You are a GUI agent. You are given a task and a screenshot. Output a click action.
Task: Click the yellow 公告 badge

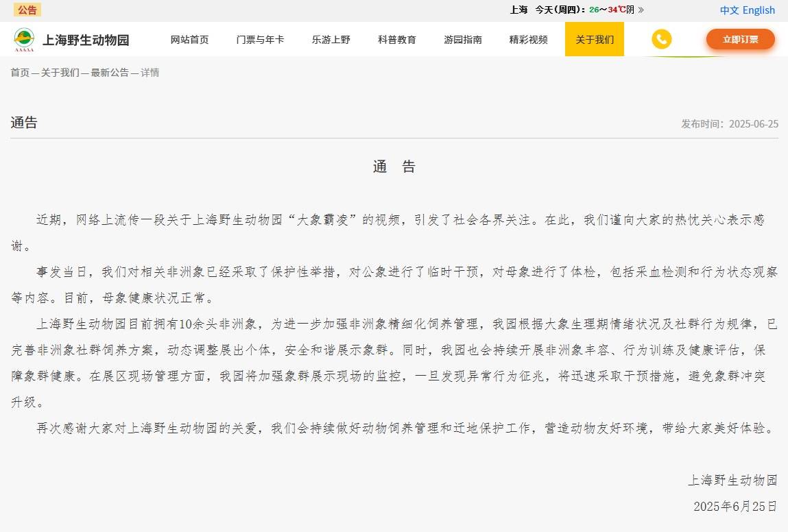coord(27,10)
